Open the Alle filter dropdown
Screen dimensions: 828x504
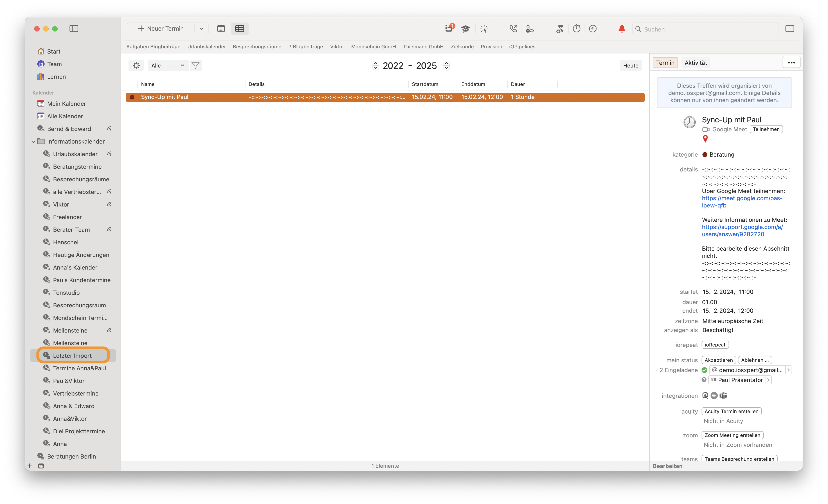(x=168, y=65)
